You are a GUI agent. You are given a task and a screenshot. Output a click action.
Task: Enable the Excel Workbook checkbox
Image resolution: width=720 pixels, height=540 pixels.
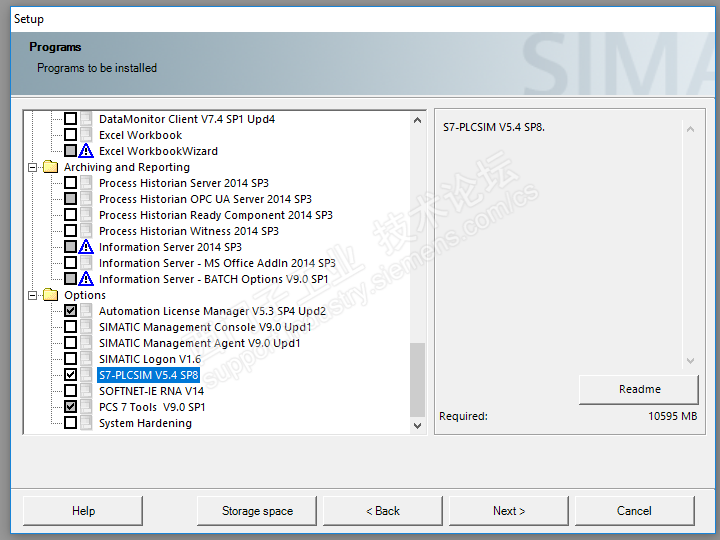(70, 135)
